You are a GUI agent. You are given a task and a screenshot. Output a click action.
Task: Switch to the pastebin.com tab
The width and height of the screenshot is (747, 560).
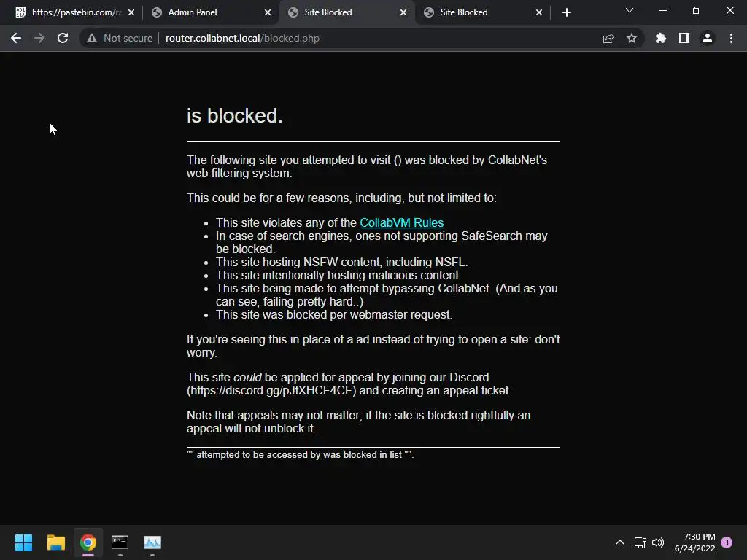coord(76,12)
